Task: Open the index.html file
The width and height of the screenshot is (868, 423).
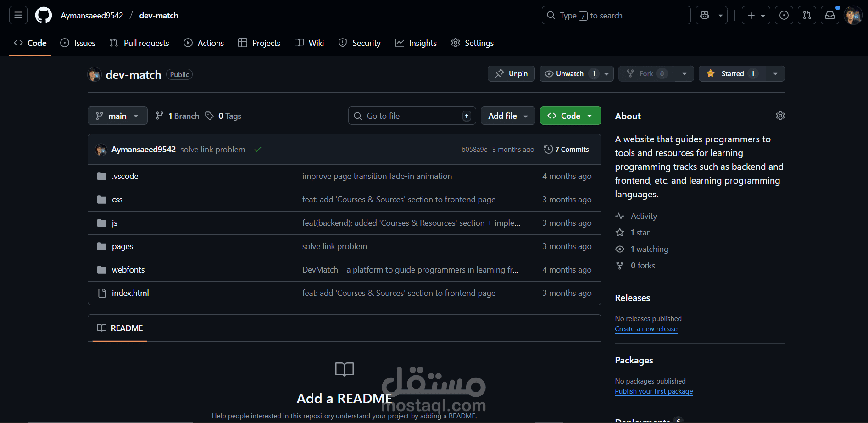Action: point(130,293)
